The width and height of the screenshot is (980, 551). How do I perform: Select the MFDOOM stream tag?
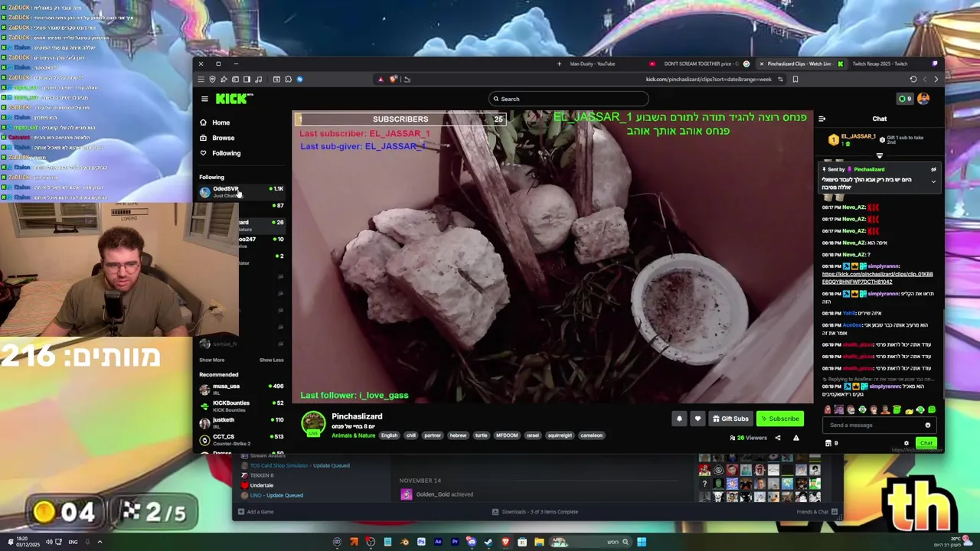tap(507, 435)
